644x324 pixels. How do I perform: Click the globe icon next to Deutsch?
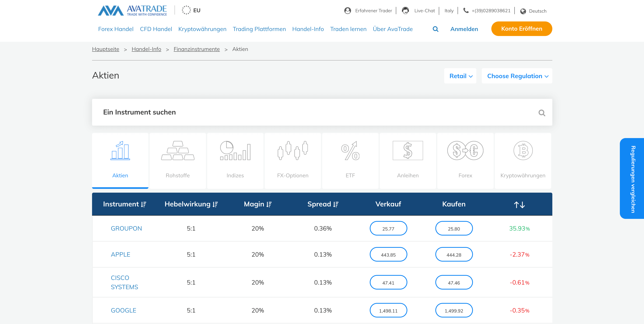tap(523, 11)
